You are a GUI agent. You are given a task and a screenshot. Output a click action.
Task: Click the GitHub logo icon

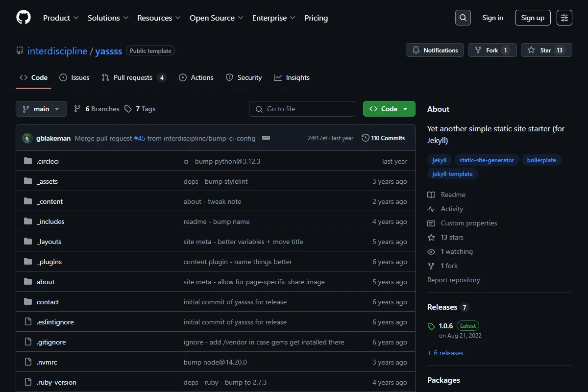tap(24, 18)
